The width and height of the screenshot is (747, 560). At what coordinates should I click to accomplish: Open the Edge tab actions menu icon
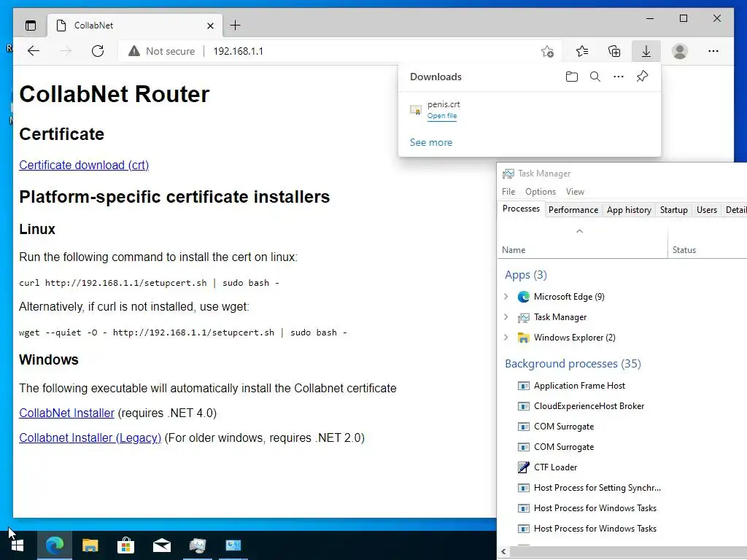(31, 26)
